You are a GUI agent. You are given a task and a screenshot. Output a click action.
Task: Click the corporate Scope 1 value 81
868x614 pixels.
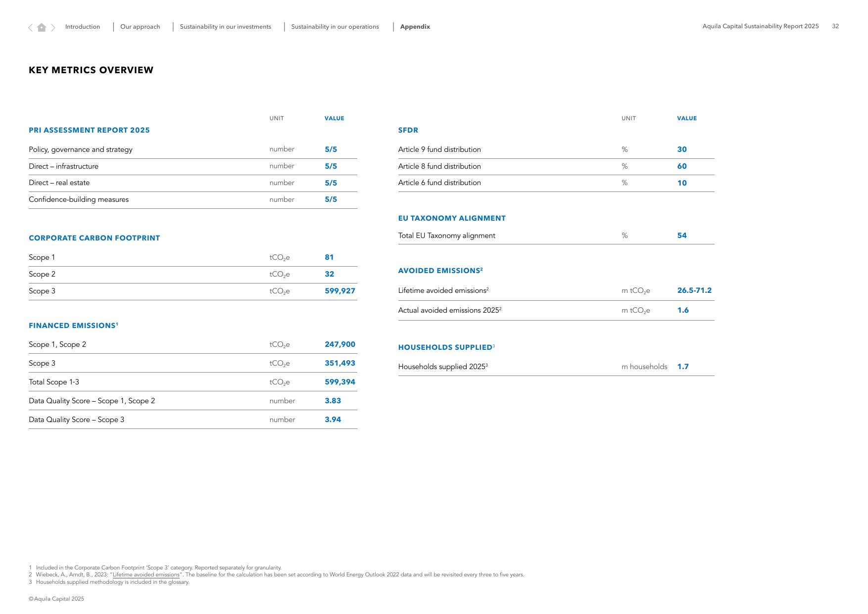pos(329,257)
